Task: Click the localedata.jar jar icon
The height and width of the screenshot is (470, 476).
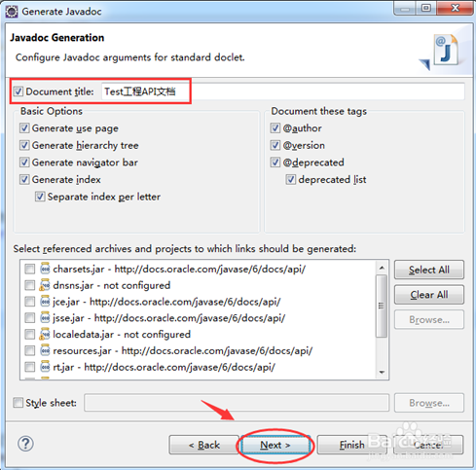Action: [45, 334]
